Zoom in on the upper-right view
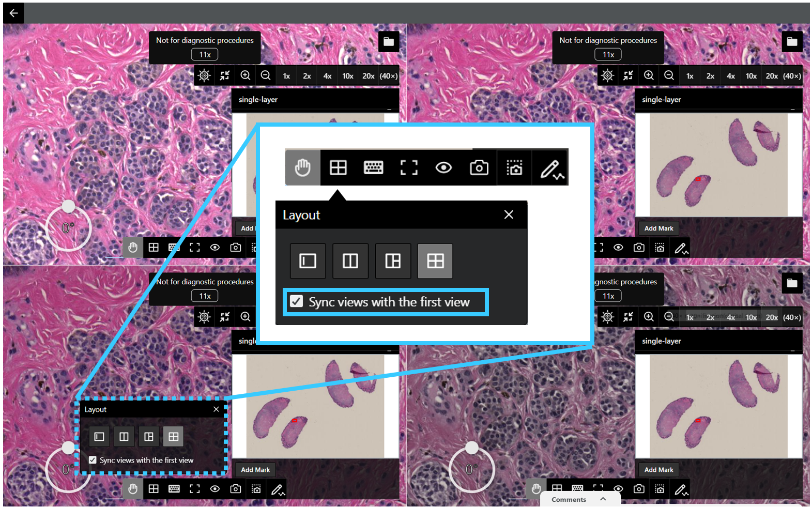The height and width of the screenshot is (507, 812). coord(649,75)
